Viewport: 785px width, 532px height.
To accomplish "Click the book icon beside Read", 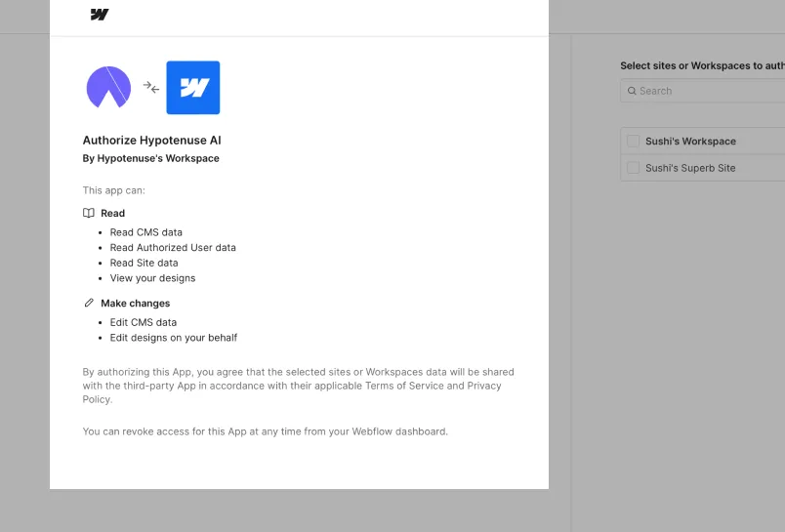I will pos(89,213).
